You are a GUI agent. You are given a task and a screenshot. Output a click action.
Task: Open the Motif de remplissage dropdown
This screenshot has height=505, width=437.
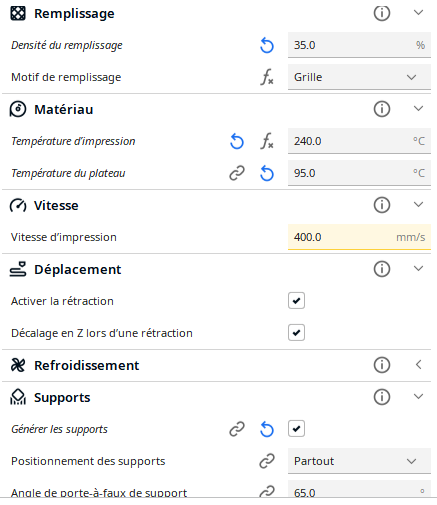point(359,77)
